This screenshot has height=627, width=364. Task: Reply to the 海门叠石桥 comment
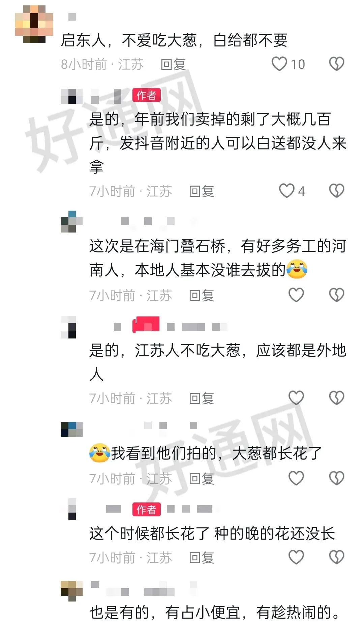(x=202, y=295)
